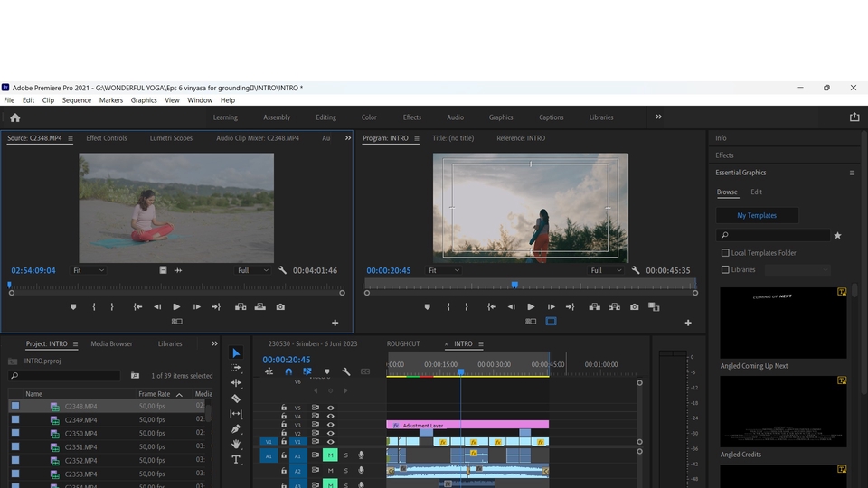Solo audio track A1
868x488 pixels.
(x=346, y=455)
